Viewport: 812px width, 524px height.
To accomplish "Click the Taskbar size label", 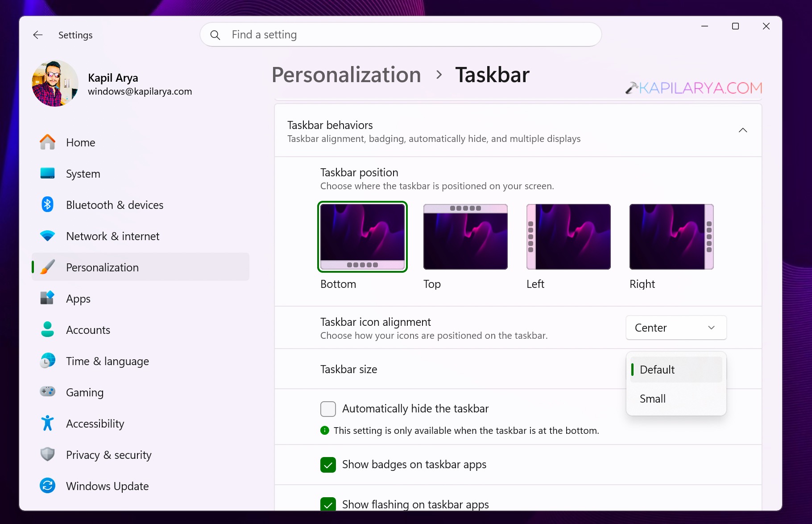I will 348,369.
